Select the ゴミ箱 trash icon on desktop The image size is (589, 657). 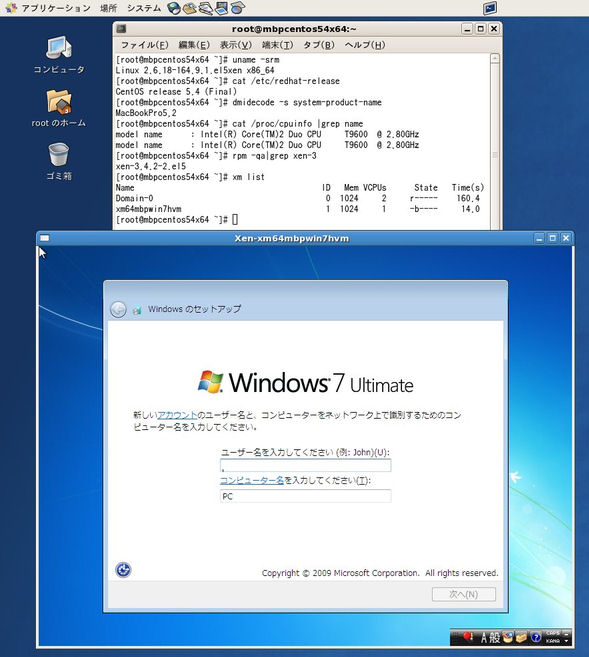[x=59, y=162]
